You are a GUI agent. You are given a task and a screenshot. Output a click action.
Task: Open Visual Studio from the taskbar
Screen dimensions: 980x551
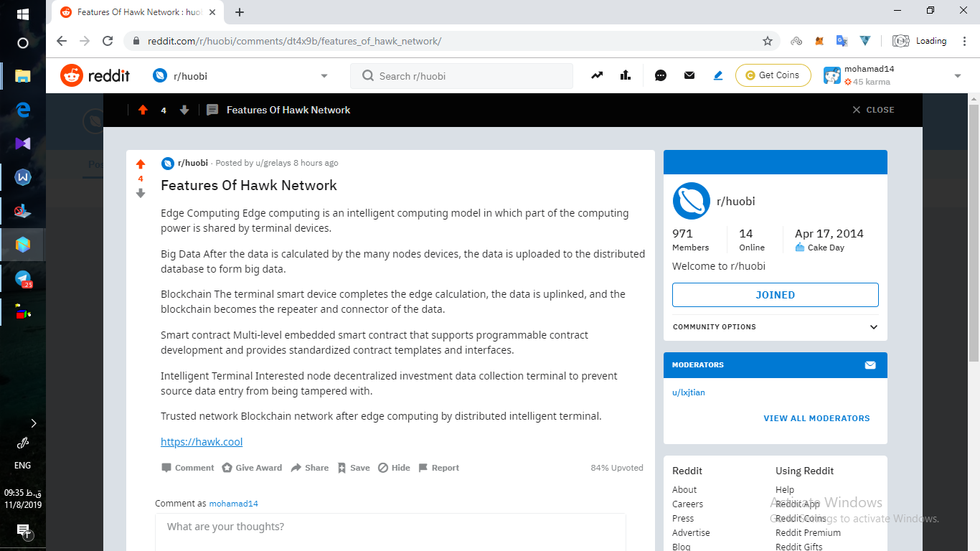22,143
